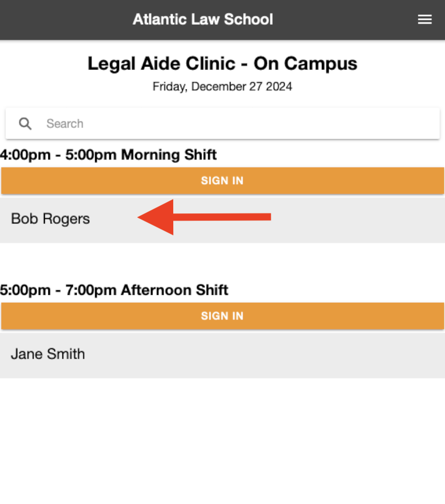Sign in to the Afternoon Shift

[x=222, y=316]
